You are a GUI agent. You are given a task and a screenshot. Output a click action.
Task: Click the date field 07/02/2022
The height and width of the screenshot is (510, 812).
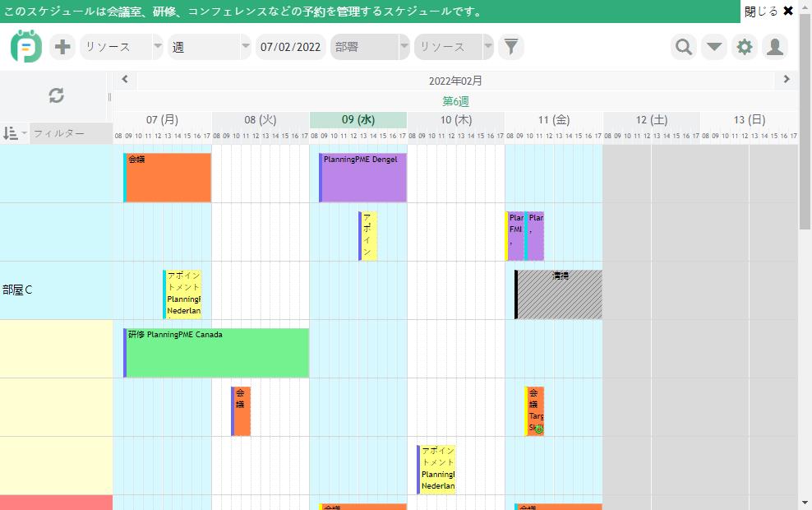[290, 47]
